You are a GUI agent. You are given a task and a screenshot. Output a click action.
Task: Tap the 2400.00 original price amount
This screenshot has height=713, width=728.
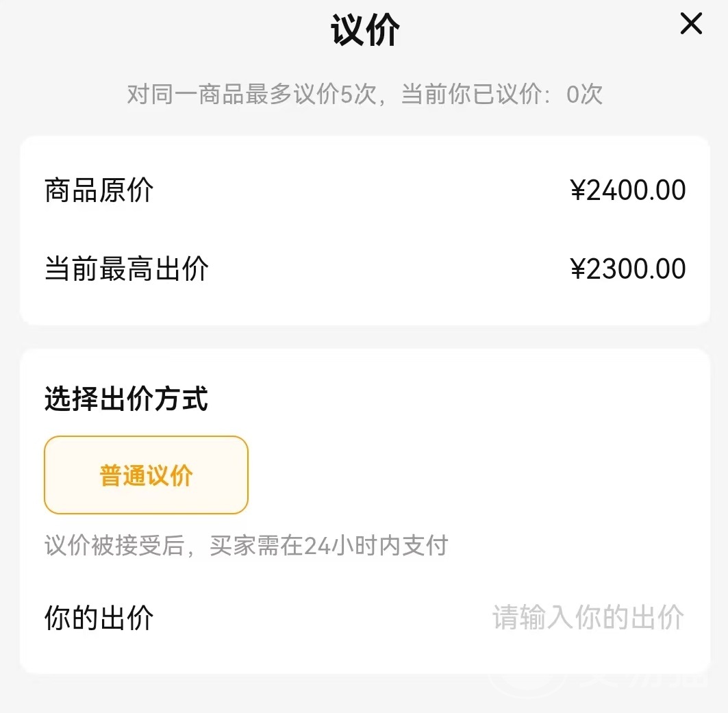[x=636, y=190]
